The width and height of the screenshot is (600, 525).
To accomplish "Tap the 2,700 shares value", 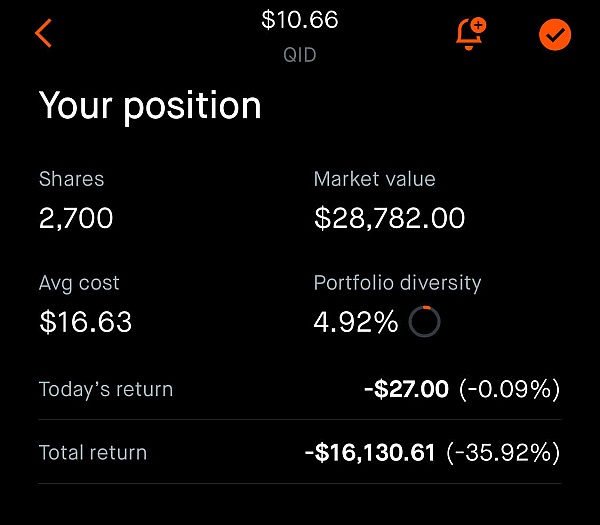I will point(76,218).
